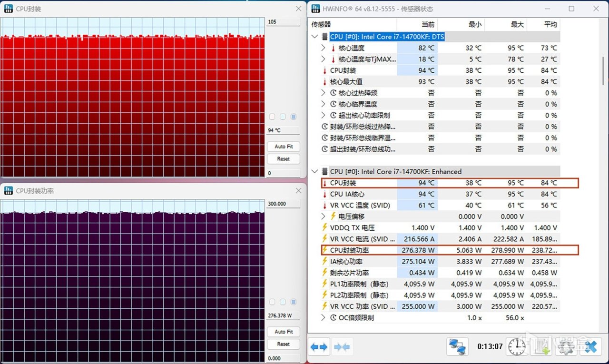Pick the pale pink swatch in CPU封装 graph window
The image size is (609, 364).
tap(272, 117)
